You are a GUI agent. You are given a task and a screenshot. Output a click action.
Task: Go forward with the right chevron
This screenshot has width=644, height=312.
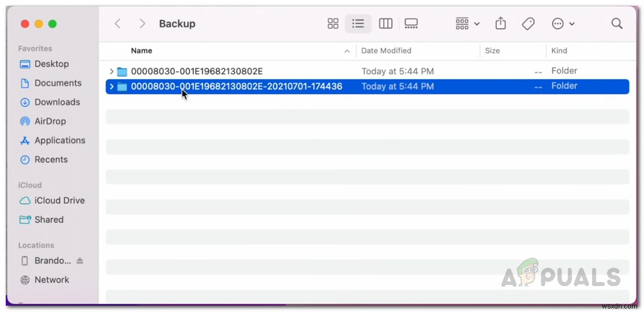pyautogui.click(x=142, y=24)
